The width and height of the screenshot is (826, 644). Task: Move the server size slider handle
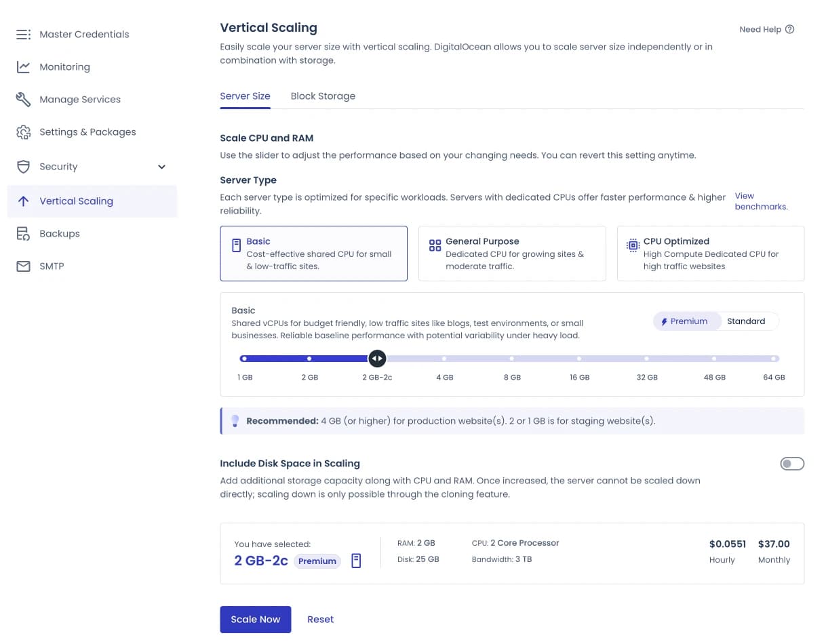click(377, 358)
